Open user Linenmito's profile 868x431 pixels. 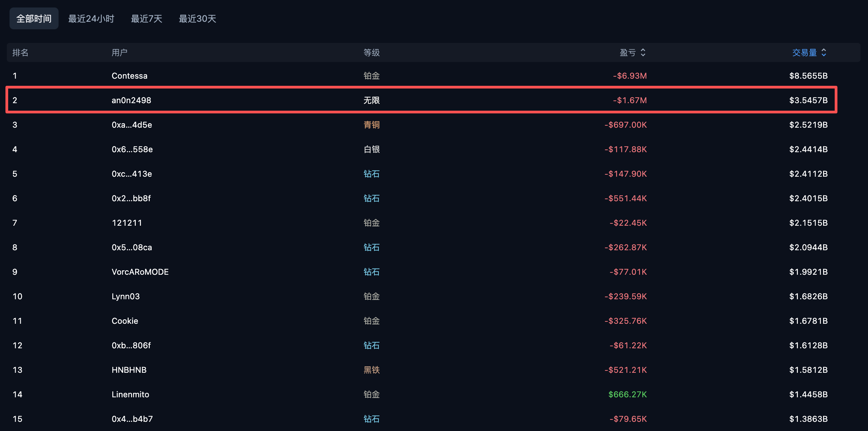point(130,394)
